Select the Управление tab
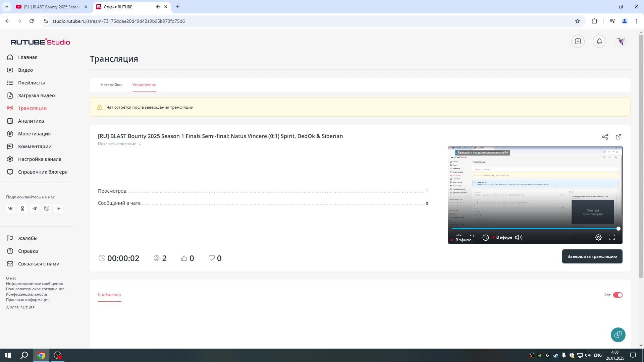The width and height of the screenshot is (644, 362). [x=144, y=85]
